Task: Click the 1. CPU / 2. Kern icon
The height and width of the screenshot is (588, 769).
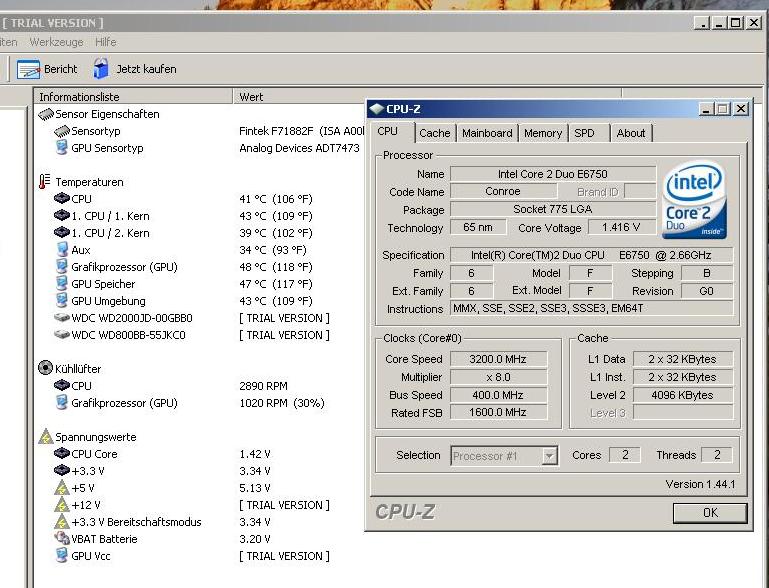Action: click(62, 232)
